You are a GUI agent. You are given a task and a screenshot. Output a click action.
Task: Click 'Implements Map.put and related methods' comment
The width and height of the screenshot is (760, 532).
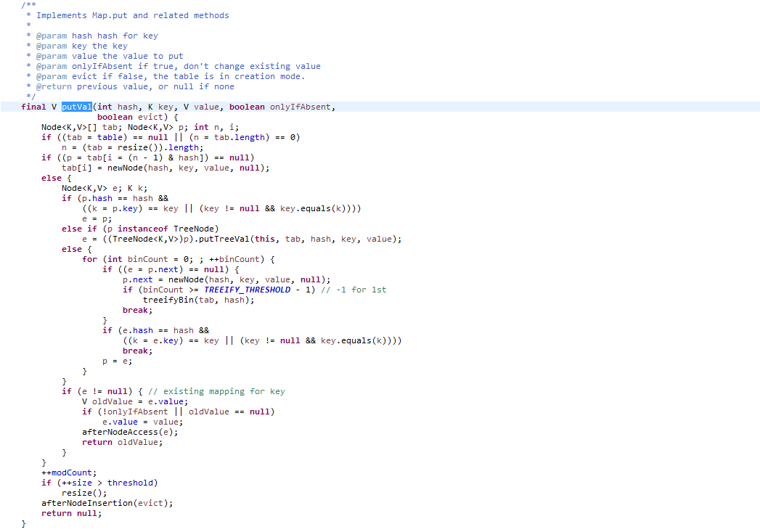pyautogui.click(x=132, y=15)
